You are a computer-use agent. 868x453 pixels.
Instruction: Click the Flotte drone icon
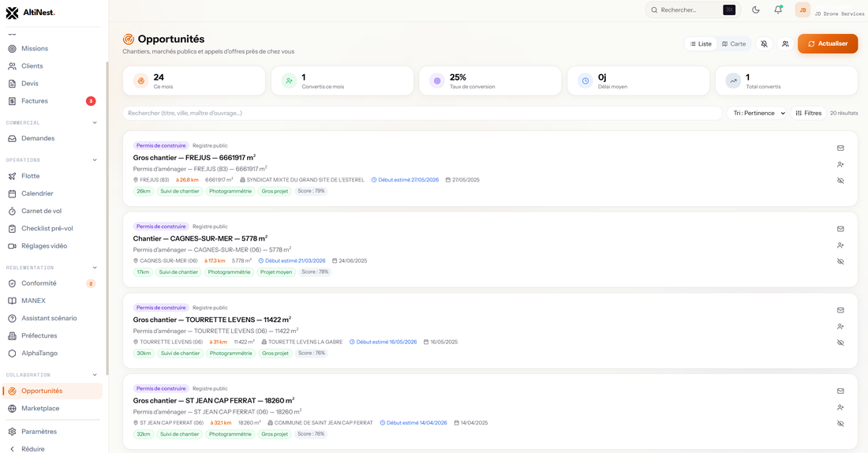pyautogui.click(x=12, y=176)
